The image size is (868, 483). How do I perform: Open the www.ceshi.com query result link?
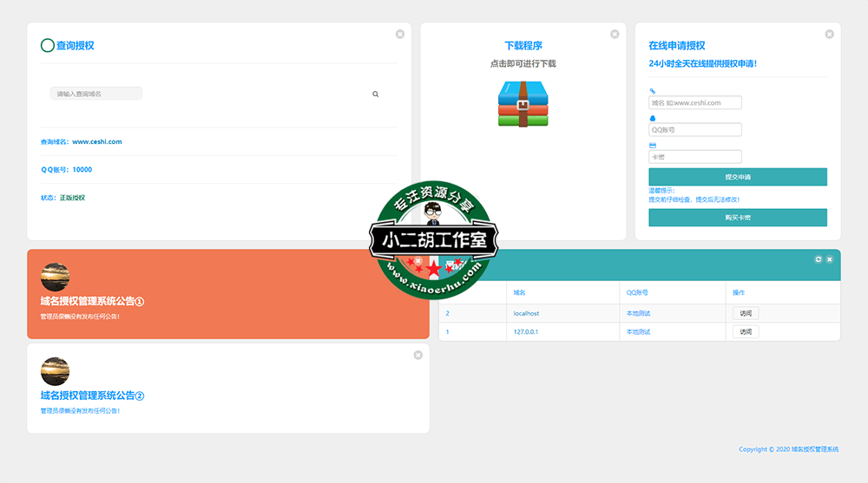pyautogui.click(x=96, y=141)
